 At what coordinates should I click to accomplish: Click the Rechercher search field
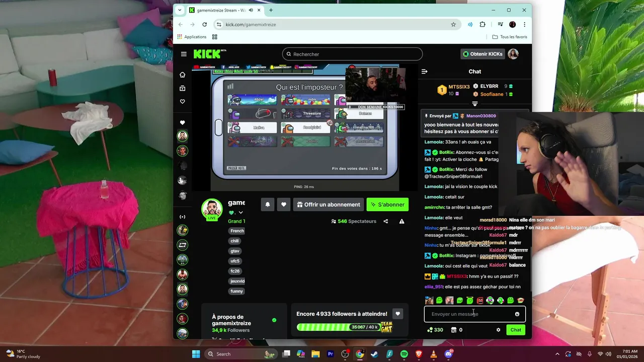click(352, 54)
